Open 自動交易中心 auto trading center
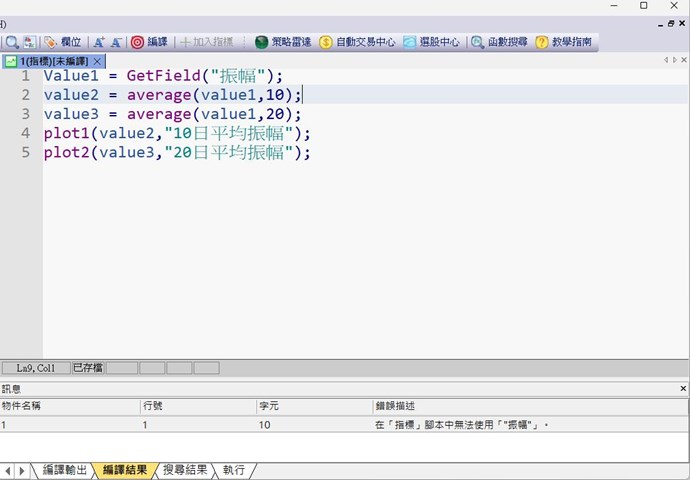The width and height of the screenshot is (690, 480). [357, 42]
